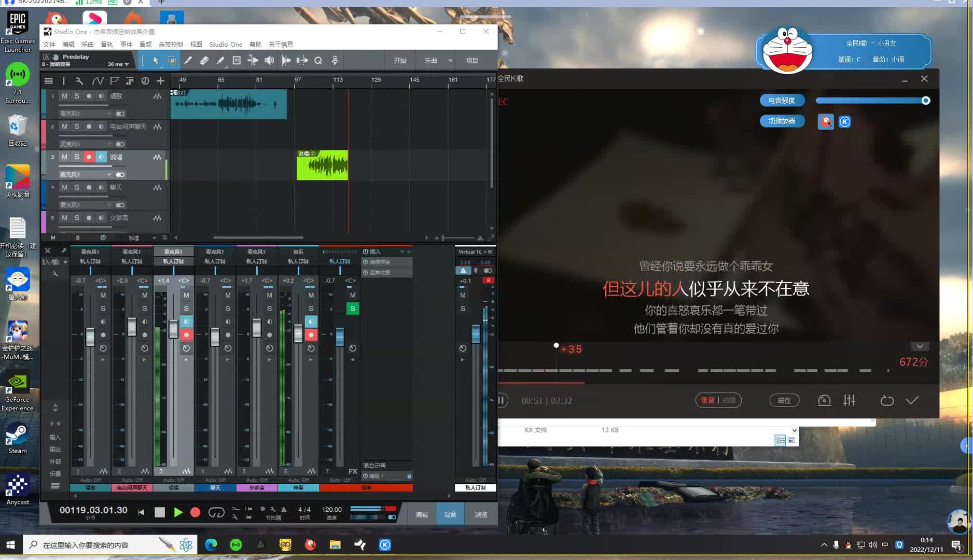The width and height of the screenshot is (973, 560).
Task: Activate the Listen speaker tool
Action: [269, 61]
